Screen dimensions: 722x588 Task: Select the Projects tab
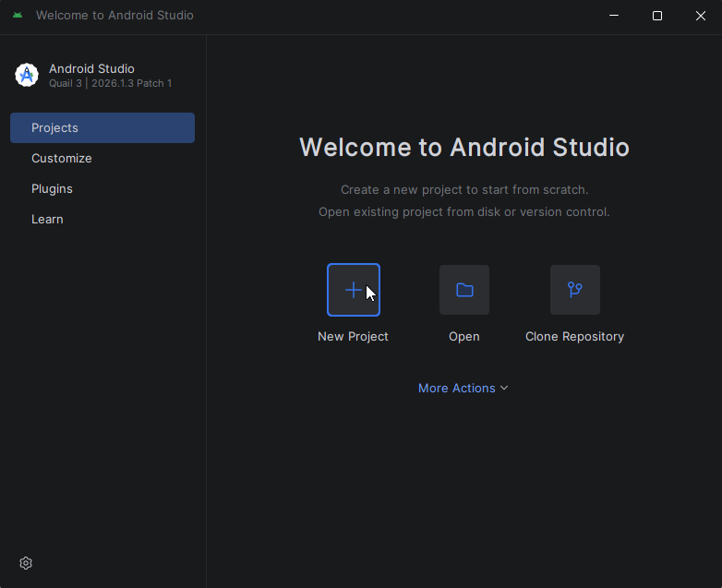tap(102, 127)
